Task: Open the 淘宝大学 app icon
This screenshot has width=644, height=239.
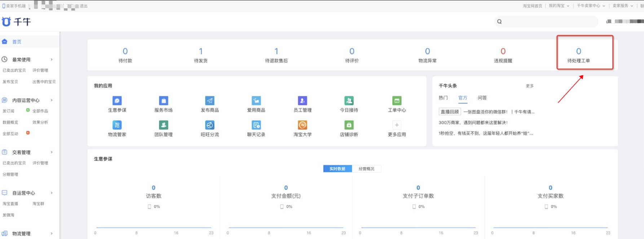Action: [303, 125]
